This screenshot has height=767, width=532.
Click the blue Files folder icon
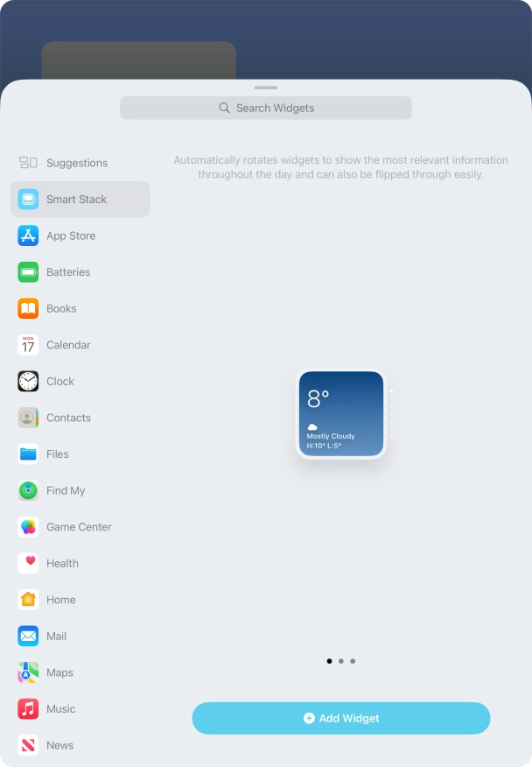click(x=28, y=454)
